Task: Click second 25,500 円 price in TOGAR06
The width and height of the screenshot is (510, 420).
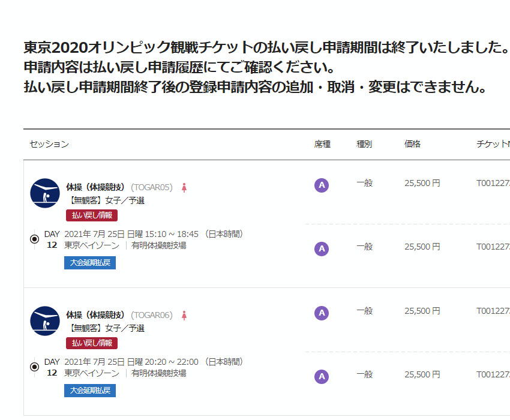Action: [x=422, y=375]
